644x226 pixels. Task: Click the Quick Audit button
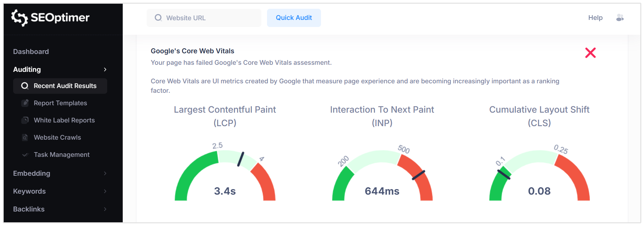pyautogui.click(x=294, y=18)
